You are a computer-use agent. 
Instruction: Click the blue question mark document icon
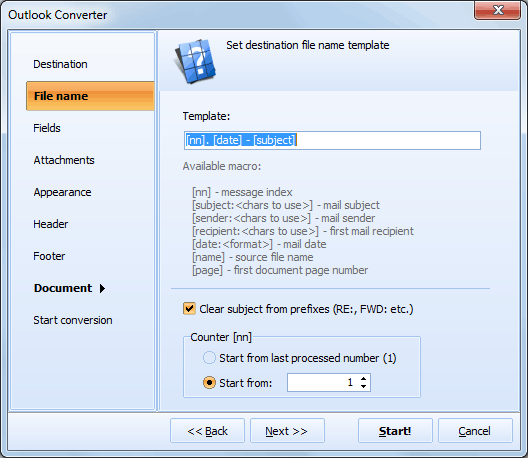(x=195, y=61)
